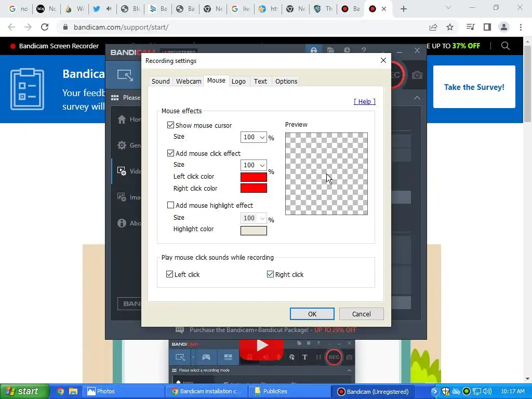Toggle Show mouse cursor checkbox
The image size is (532, 399).
[x=170, y=125]
